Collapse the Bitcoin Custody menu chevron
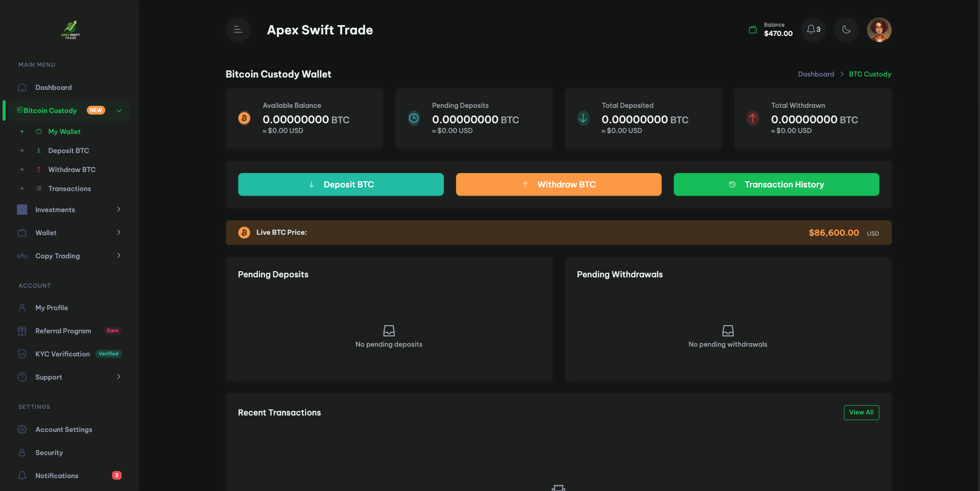The image size is (980, 491). click(119, 110)
